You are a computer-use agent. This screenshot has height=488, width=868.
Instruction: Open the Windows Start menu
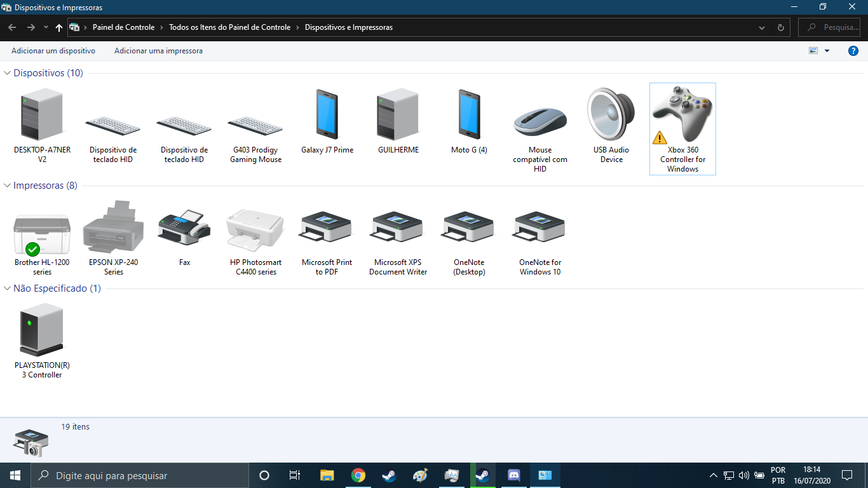(15, 475)
